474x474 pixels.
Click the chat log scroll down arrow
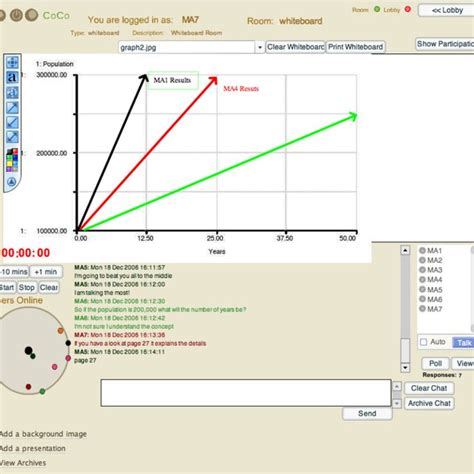point(405,368)
